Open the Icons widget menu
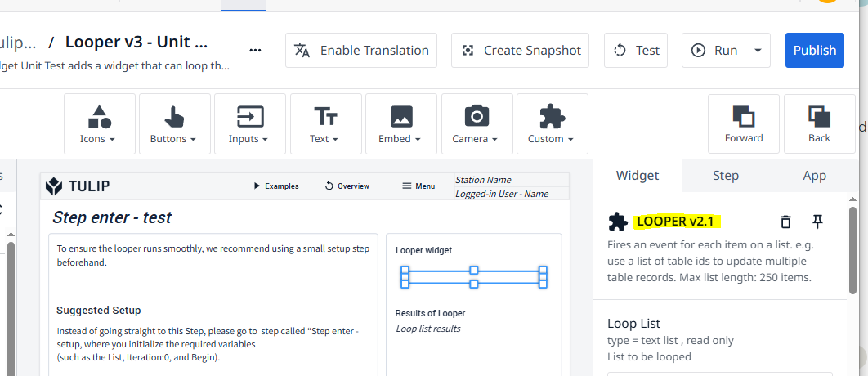 pos(100,123)
